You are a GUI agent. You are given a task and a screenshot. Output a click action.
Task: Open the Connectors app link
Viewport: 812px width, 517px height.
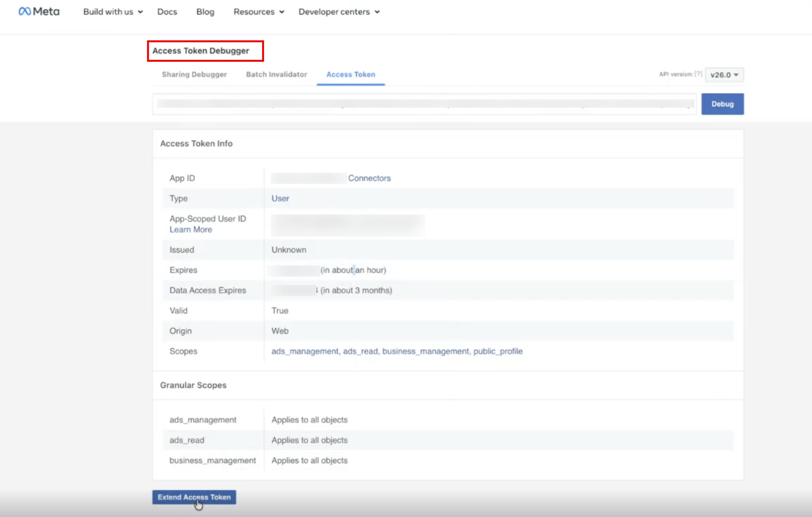click(369, 178)
